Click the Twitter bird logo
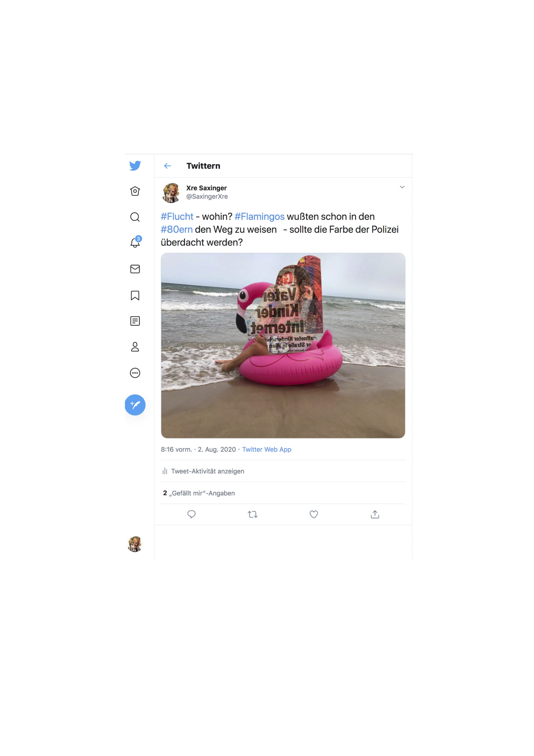Screen dimensions: 534x756 tap(135, 166)
